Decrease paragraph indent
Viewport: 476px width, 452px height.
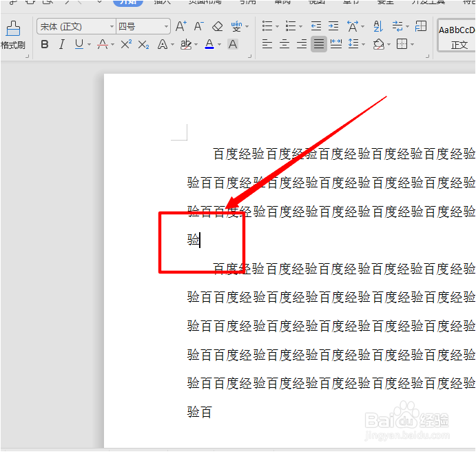316,26
